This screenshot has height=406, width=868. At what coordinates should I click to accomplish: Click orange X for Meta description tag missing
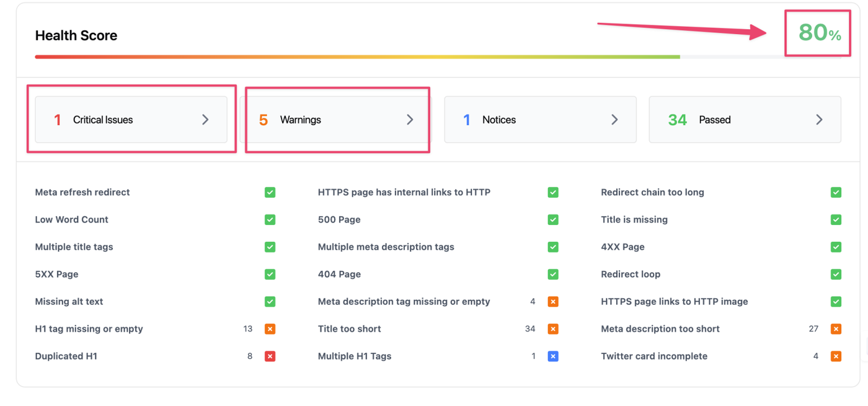point(553,302)
